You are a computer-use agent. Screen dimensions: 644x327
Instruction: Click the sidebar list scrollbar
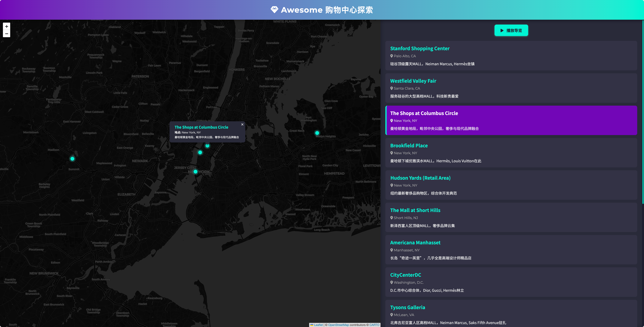click(643, 112)
